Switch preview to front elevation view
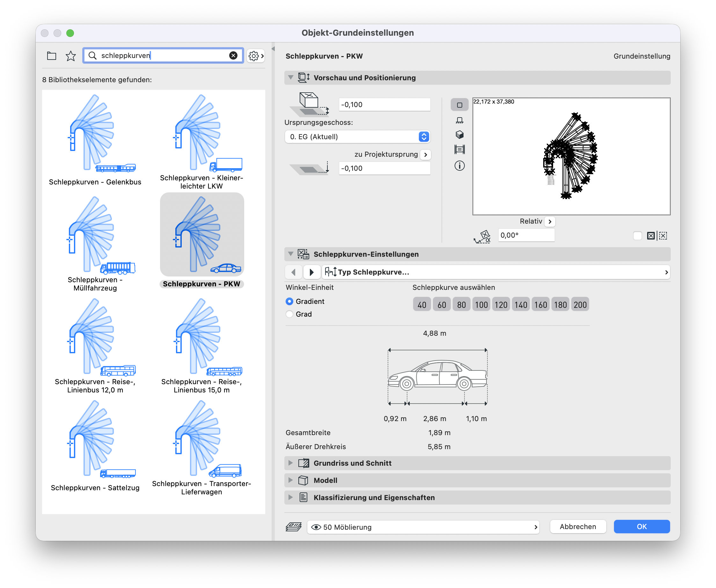Screen dimensions: 716x588 point(459,120)
